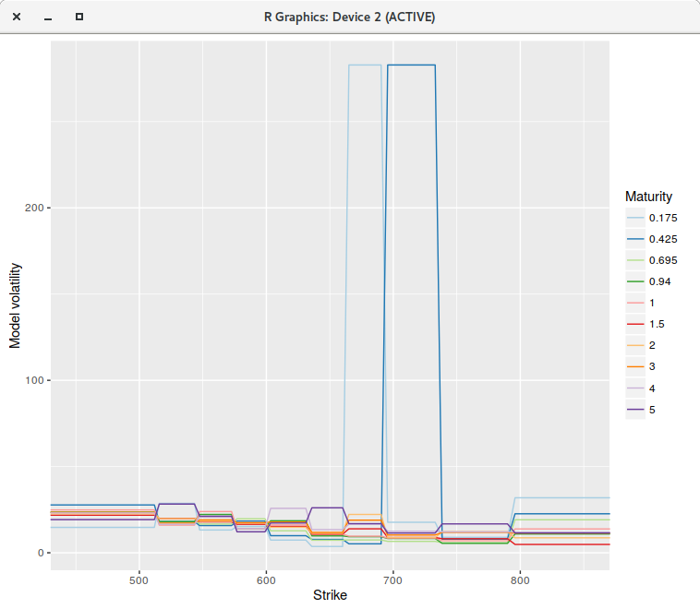Select the 0.695 light green legend key
700x609 pixels.
(x=635, y=260)
